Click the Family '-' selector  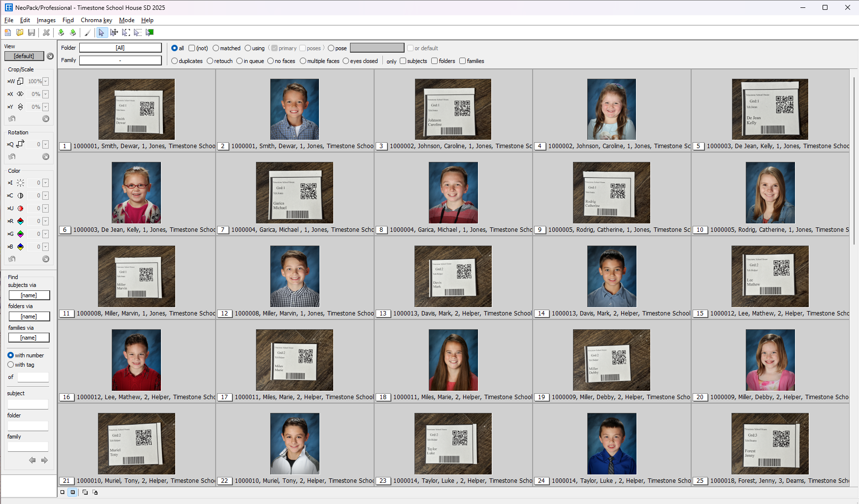point(120,61)
